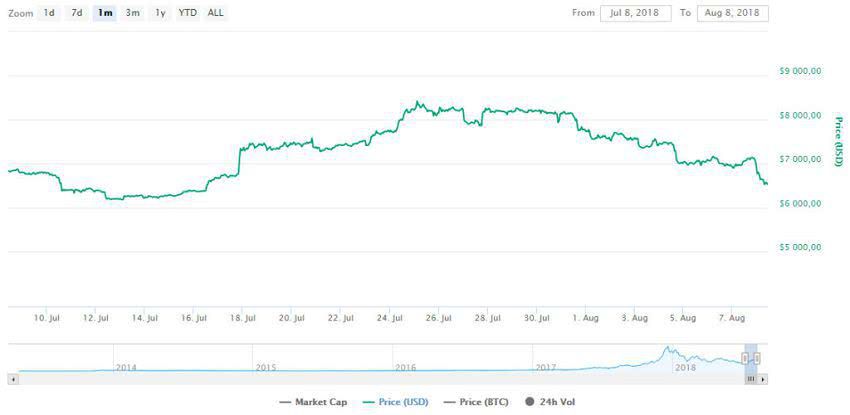Click the $6 000,00 axis label
Screen dimensions: 850x415
pos(800,203)
